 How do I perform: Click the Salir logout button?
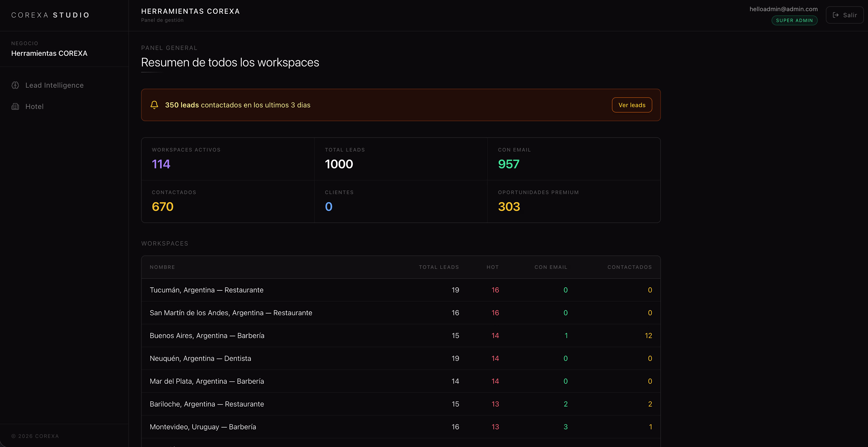click(x=844, y=15)
